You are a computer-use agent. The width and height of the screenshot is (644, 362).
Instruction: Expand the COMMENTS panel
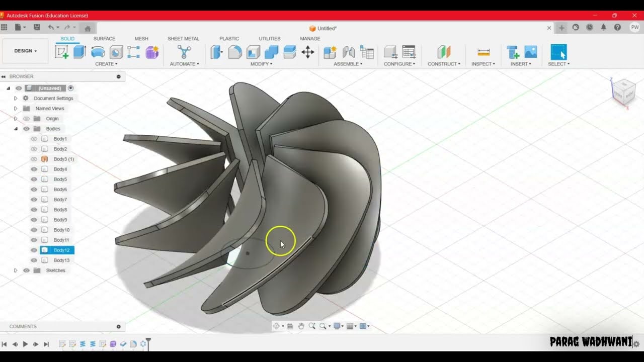point(119,326)
